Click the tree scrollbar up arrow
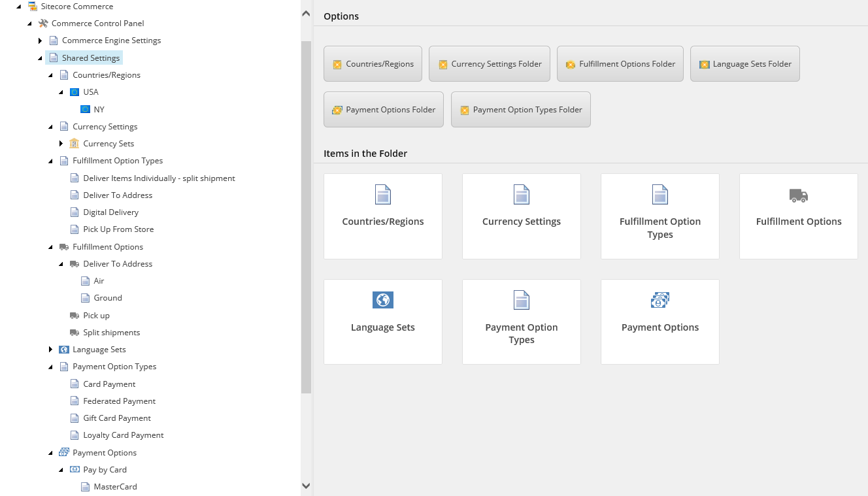 306,12
